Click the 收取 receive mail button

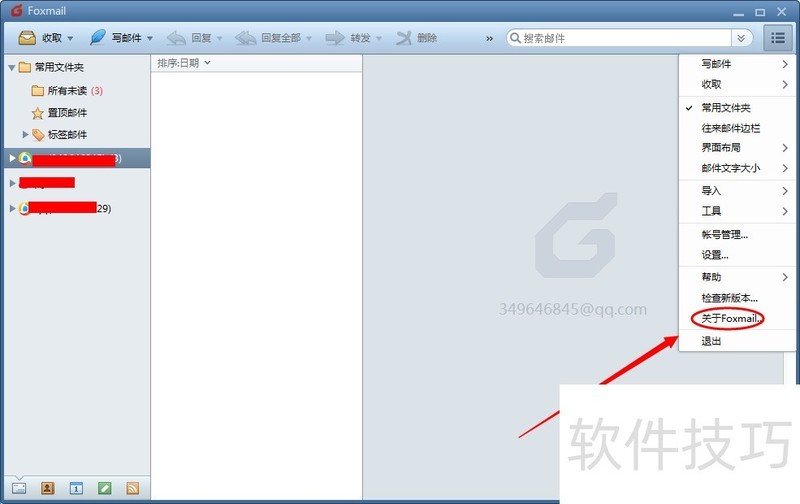(42, 38)
